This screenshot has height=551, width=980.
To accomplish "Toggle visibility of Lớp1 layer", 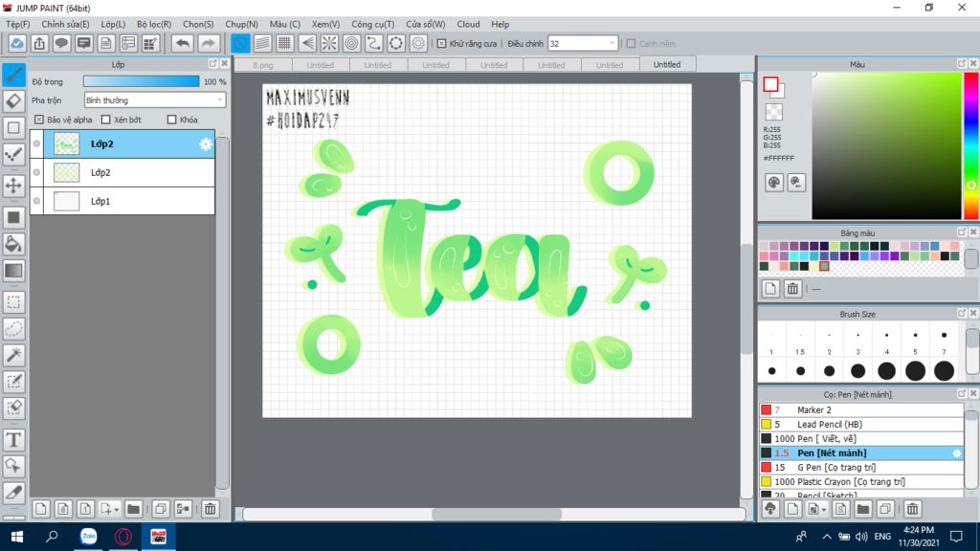I will 37,201.
